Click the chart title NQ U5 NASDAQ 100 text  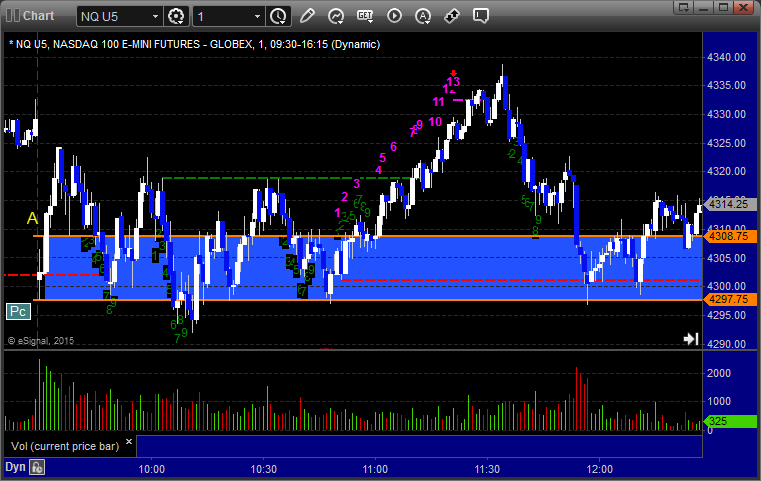point(194,44)
